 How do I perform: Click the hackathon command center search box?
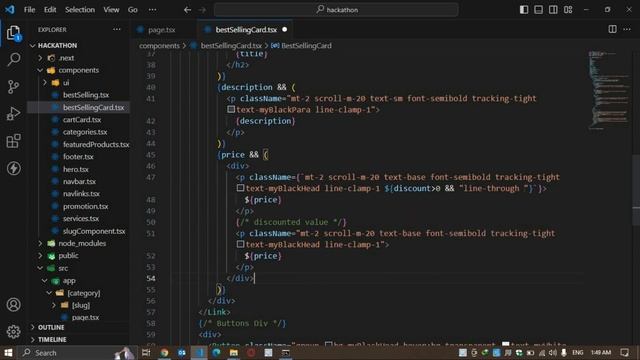click(336, 9)
